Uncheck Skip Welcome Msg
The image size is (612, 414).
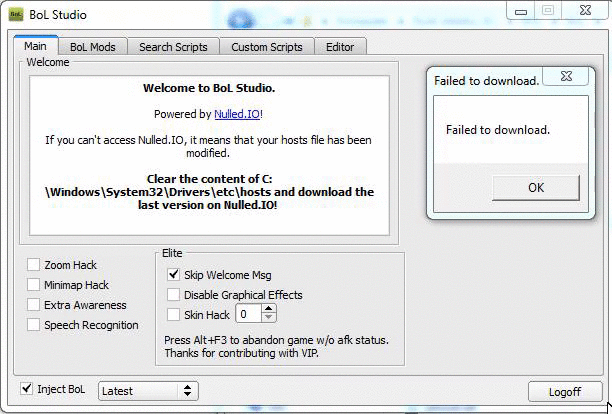coord(173,274)
